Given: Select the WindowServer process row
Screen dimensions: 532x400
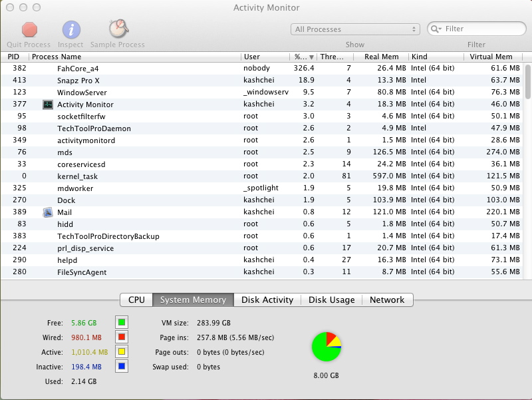Looking at the screenshot, I should [261, 93].
